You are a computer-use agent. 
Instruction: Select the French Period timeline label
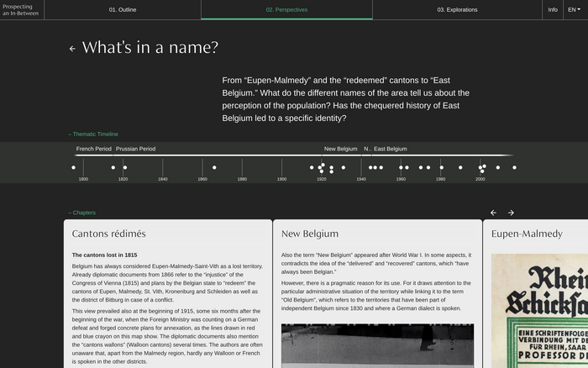(x=94, y=149)
